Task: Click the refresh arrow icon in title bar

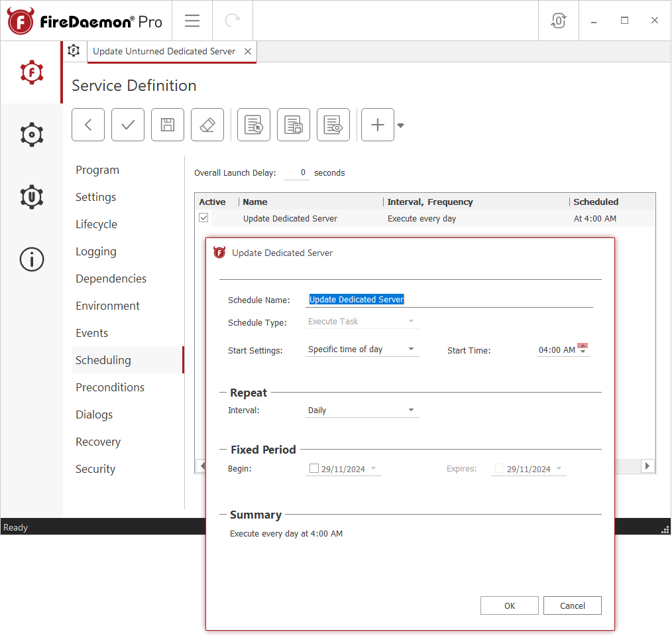Action: click(x=233, y=21)
